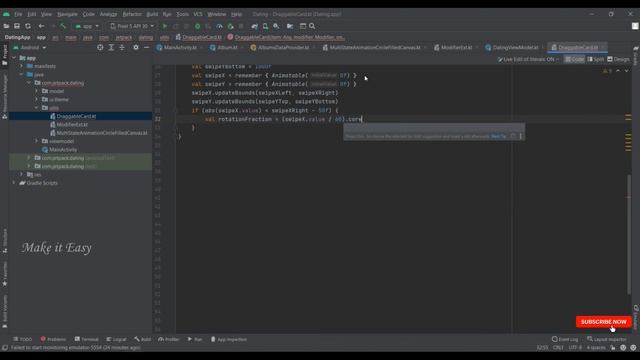Image resolution: width=640 pixels, height=360 pixels.
Task: Open the Refactor menu
Action: click(132, 14)
